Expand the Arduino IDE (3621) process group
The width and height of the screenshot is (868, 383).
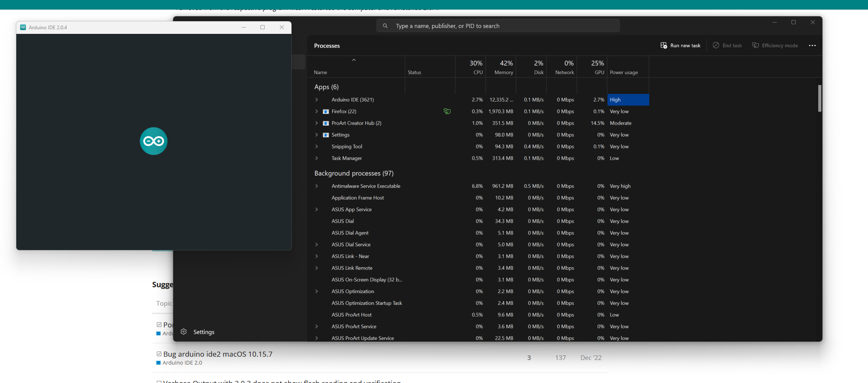317,100
